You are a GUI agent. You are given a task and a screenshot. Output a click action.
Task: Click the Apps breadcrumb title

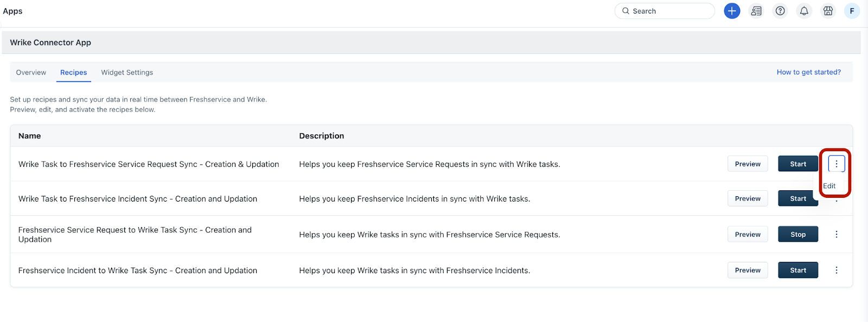pos(12,11)
